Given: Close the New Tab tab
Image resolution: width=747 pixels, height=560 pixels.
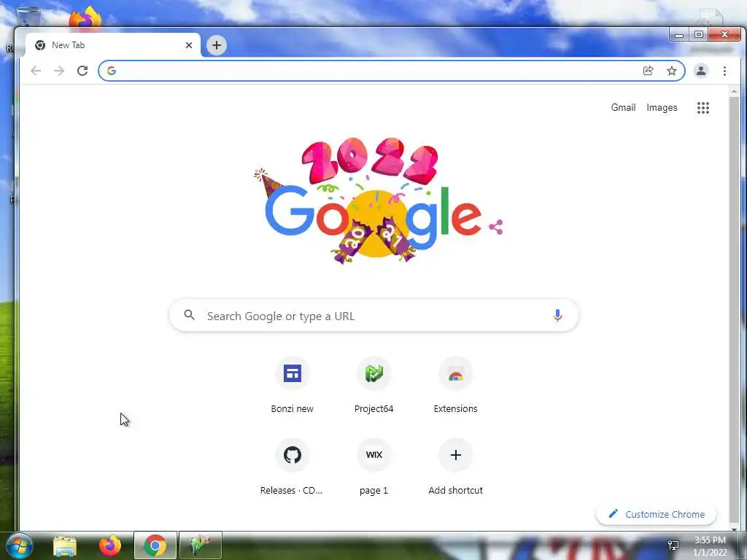Looking at the screenshot, I should tap(189, 45).
